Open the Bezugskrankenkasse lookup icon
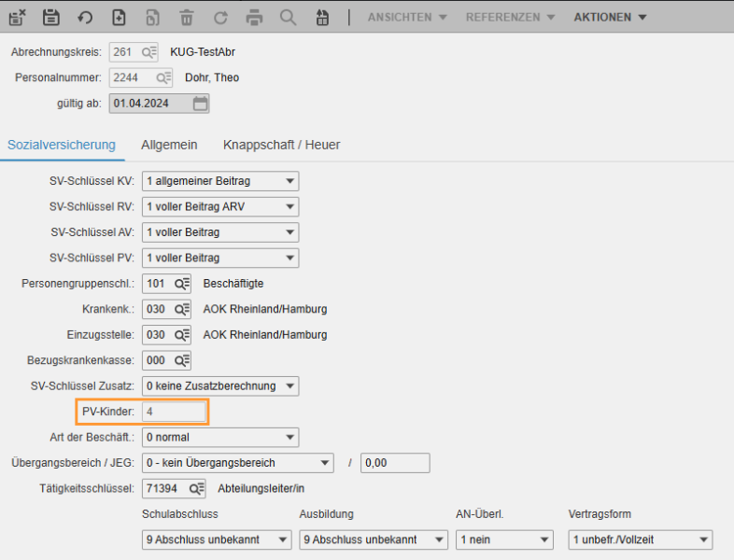 (182, 360)
